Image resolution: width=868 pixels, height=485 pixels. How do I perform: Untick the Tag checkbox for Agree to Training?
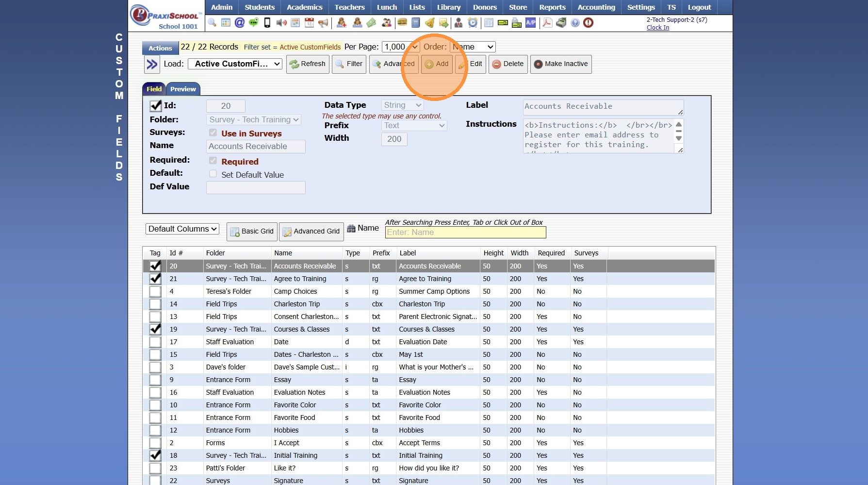point(155,279)
